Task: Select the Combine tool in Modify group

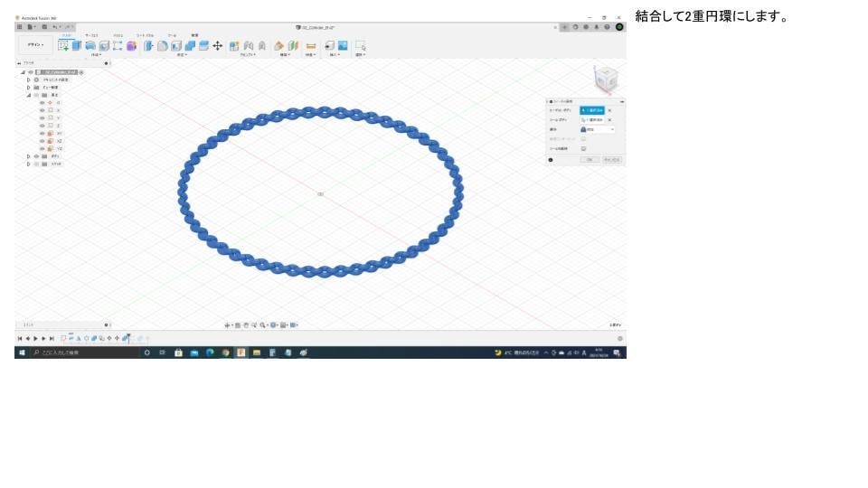Action: click(190, 46)
